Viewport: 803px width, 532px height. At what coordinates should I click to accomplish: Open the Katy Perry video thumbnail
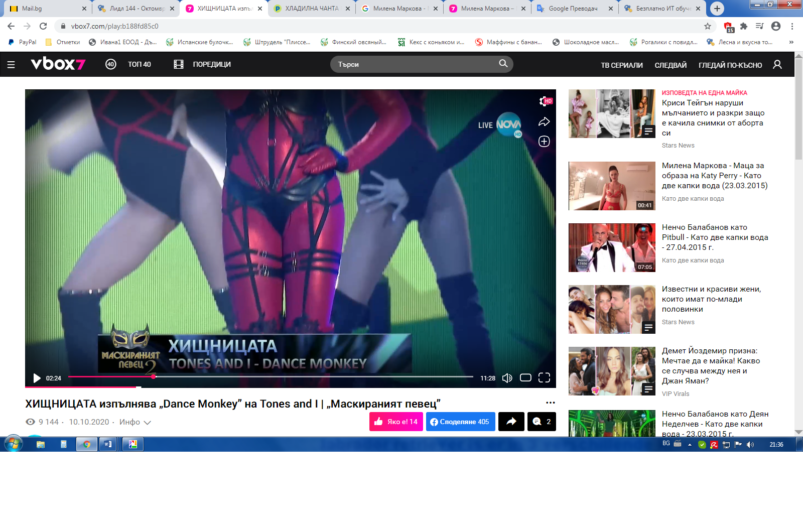coord(612,186)
